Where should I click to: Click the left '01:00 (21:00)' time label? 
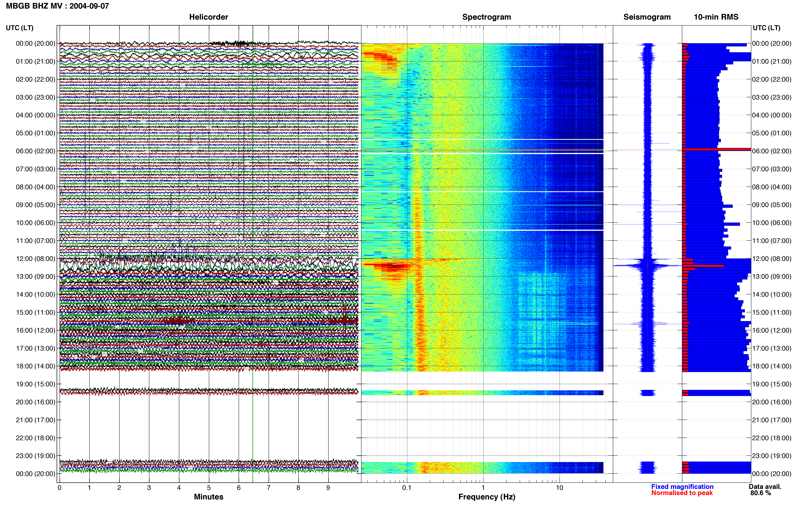click(x=36, y=61)
